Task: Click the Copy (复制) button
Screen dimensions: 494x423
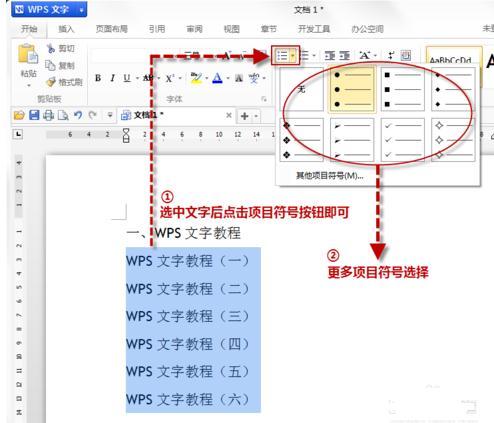Action: point(60,65)
